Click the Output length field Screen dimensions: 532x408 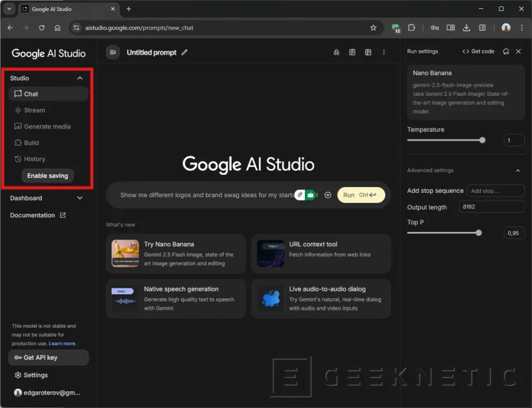point(492,207)
